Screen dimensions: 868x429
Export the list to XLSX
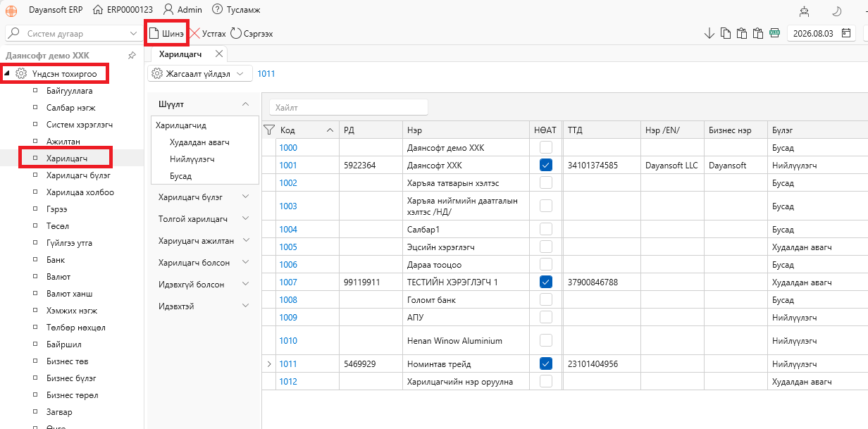click(774, 33)
